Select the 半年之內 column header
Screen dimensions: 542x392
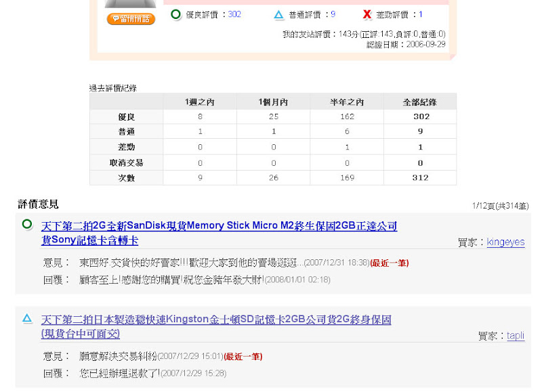(347, 102)
